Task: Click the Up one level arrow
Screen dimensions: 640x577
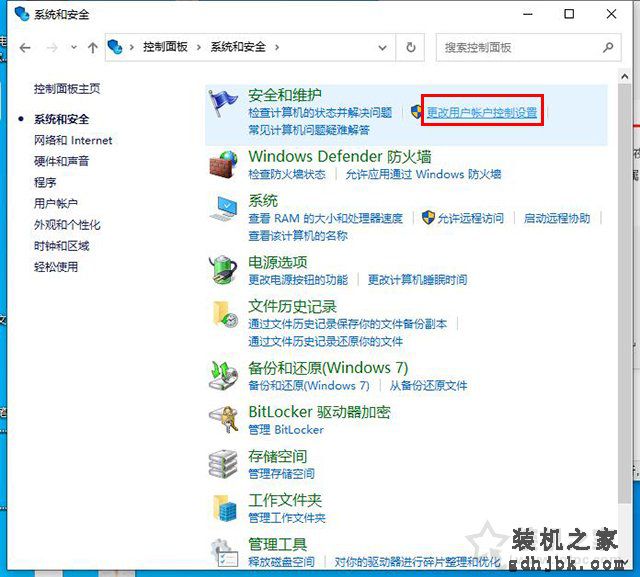Action: tap(93, 48)
